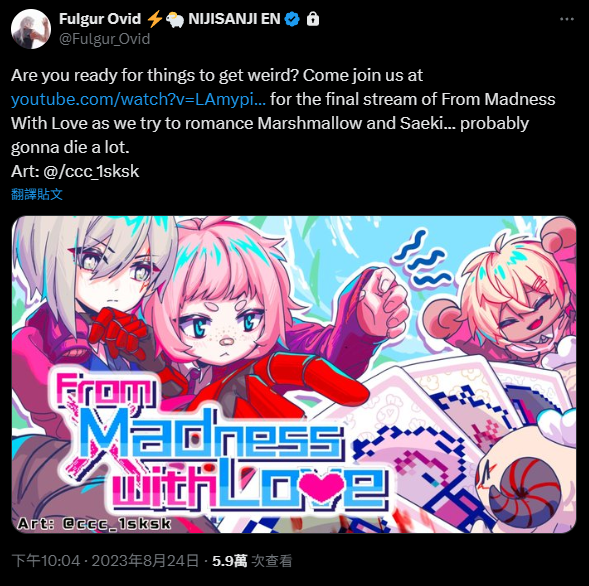The width and height of the screenshot is (589, 586).
Task: Click 翻譯貼文 to translate the post
Action: click(x=36, y=194)
